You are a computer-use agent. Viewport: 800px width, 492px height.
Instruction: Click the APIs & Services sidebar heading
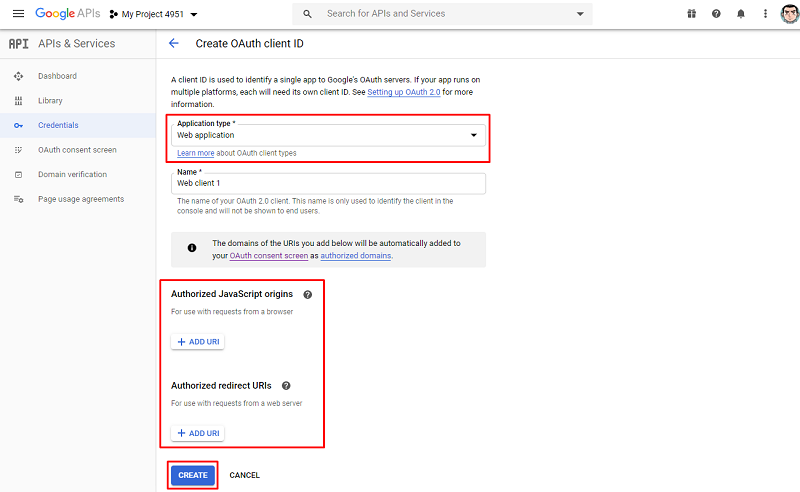pyautogui.click(x=77, y=44)
